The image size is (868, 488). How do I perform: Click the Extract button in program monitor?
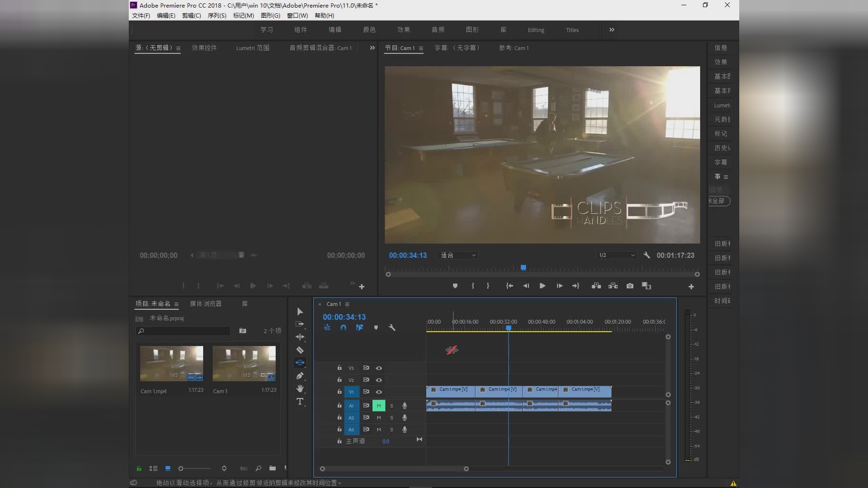coord(613,286)
